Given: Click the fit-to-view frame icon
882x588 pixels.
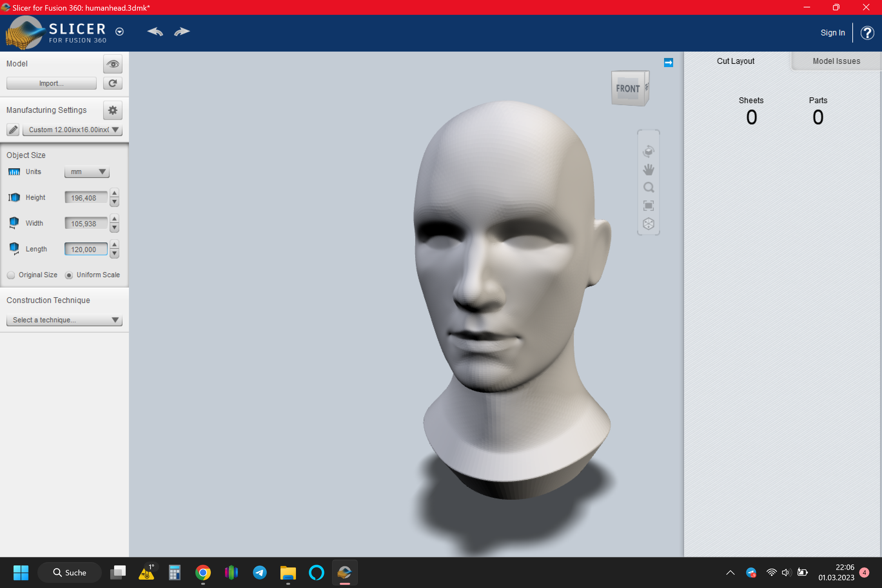Looking at the screenshot, I should point(648,205).
